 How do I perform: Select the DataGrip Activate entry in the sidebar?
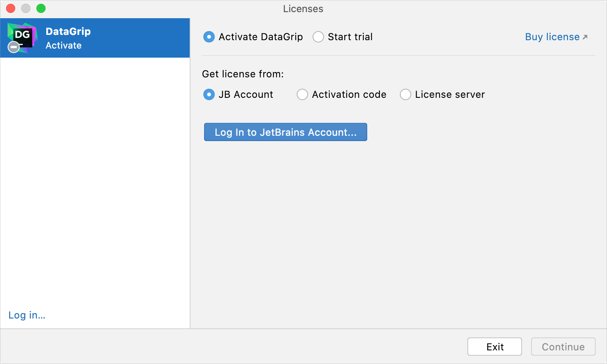[x=95, y=38]
